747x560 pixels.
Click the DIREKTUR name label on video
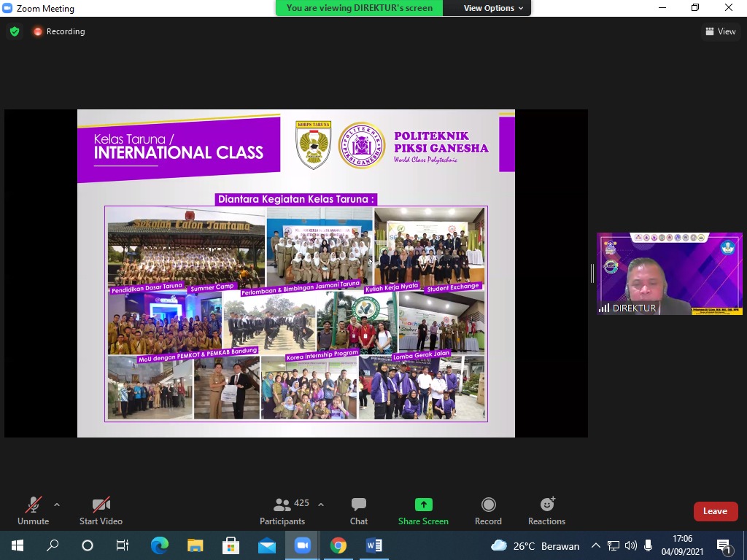pos(634,308)
